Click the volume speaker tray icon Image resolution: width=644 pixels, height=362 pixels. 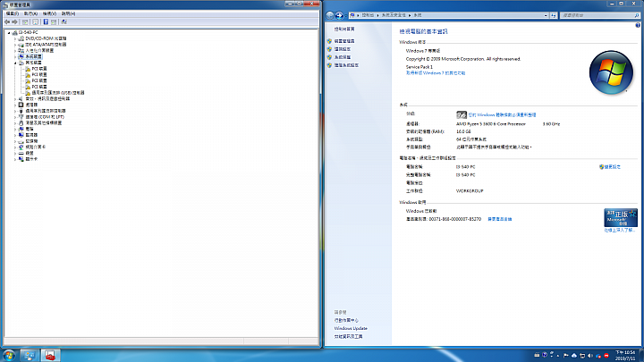coord(590,356)
